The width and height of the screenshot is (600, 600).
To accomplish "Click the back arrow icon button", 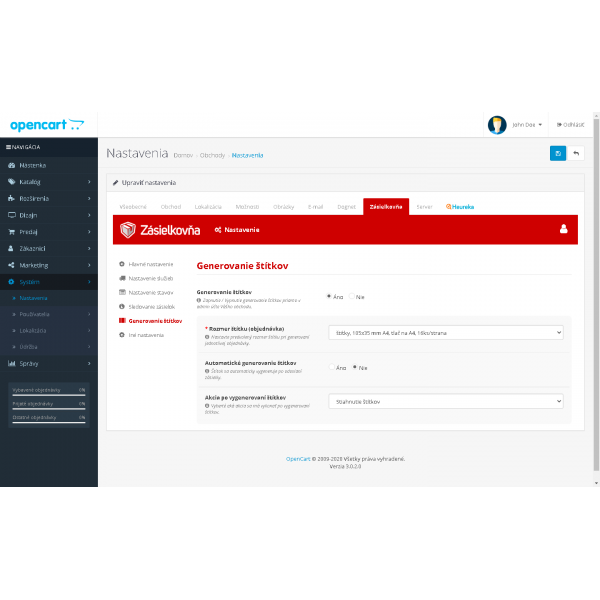I will point(576,153).
